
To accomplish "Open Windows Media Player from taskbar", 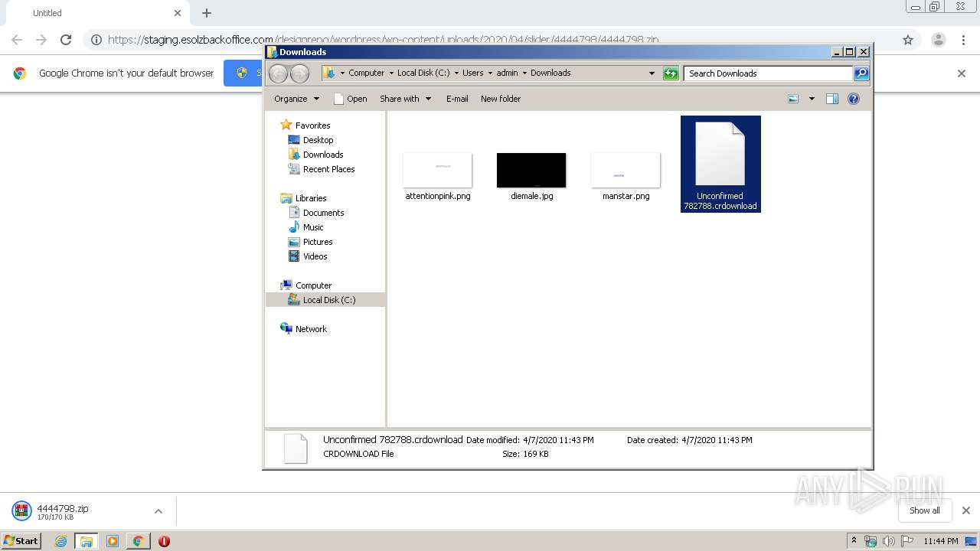I will pyautogui.click(x=112, y=541).
